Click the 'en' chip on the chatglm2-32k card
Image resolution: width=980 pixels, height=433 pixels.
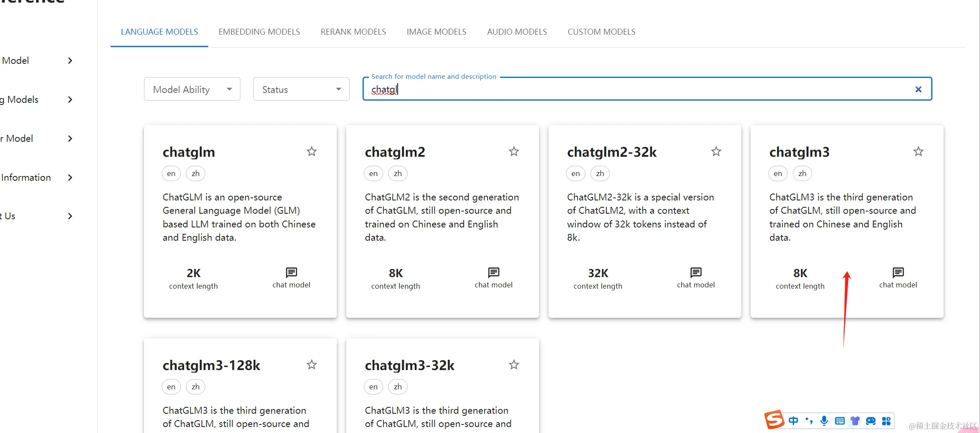[576, 173]
